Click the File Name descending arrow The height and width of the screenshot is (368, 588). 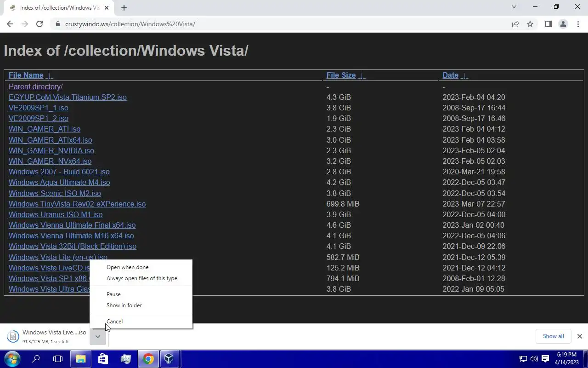point(50,76)
